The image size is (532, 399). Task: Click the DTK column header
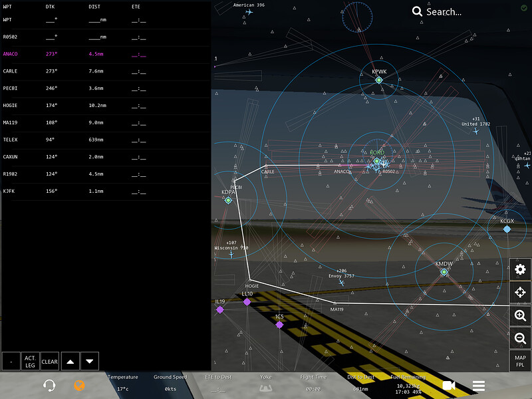click(51, 7)
